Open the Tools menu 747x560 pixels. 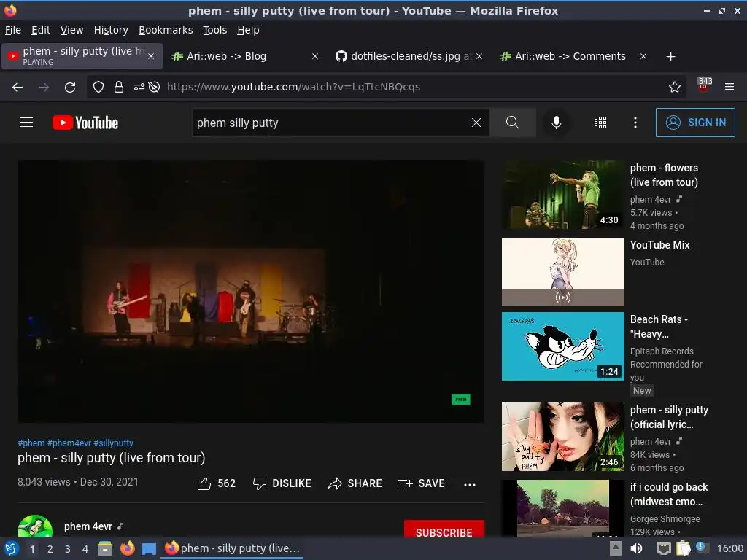[215, 30]
